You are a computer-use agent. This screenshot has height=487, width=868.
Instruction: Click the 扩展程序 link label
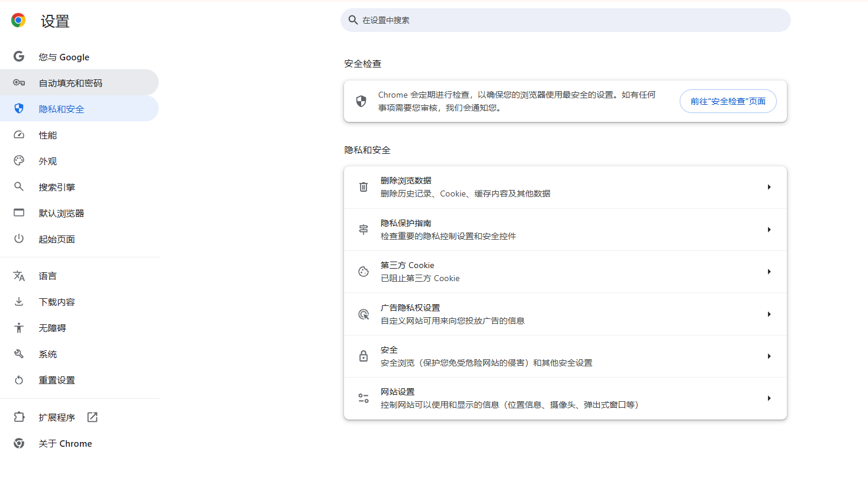[x=57, y=417]
